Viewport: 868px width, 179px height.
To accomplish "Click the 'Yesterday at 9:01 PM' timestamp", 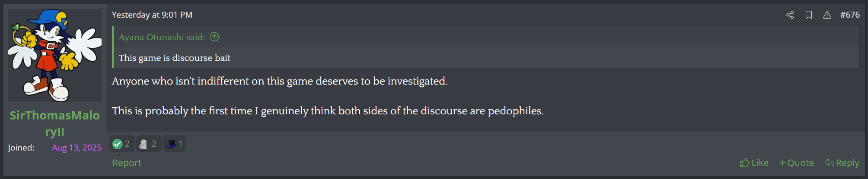I will (x=152, y=15).
